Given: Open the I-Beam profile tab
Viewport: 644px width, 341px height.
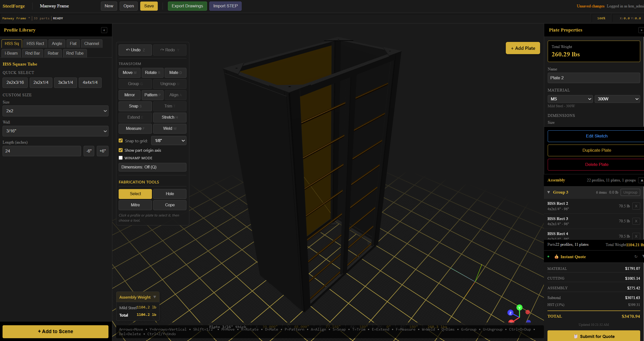Looking at the screenshot, I should tap(11, 53).
